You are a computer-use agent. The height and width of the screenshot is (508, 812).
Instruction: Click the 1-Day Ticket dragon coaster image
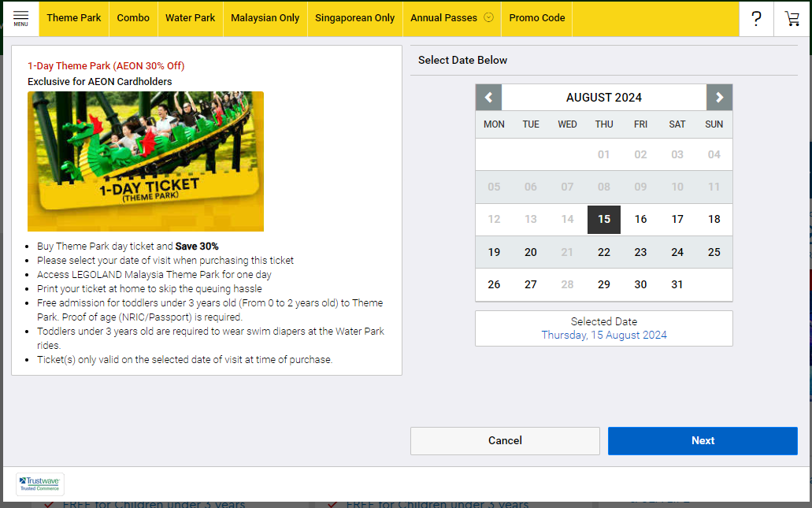click(x=146, y=161)
